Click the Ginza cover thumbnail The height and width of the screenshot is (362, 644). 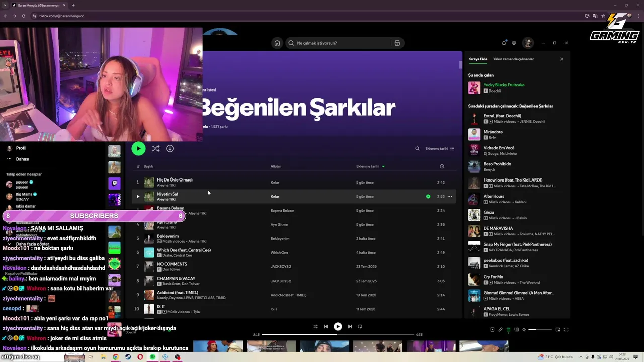pyautogui.click(x=474, y=215)
